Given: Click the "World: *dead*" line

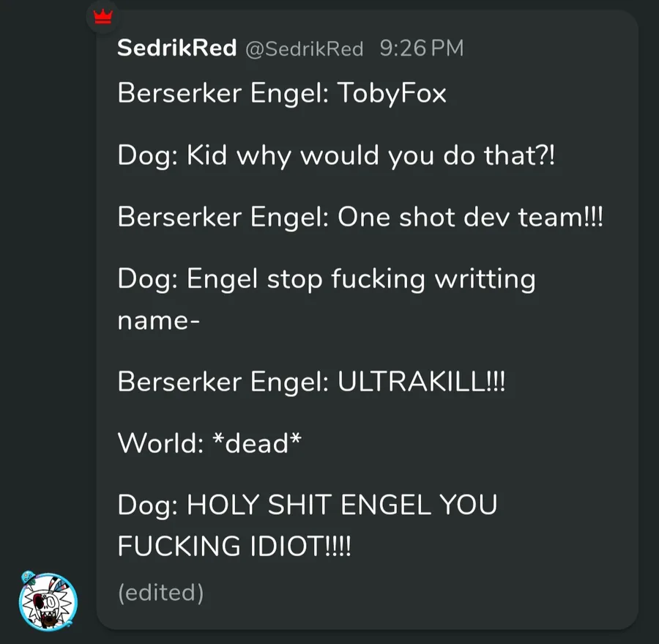Looking at the screenshot, I should click(209, 443).
